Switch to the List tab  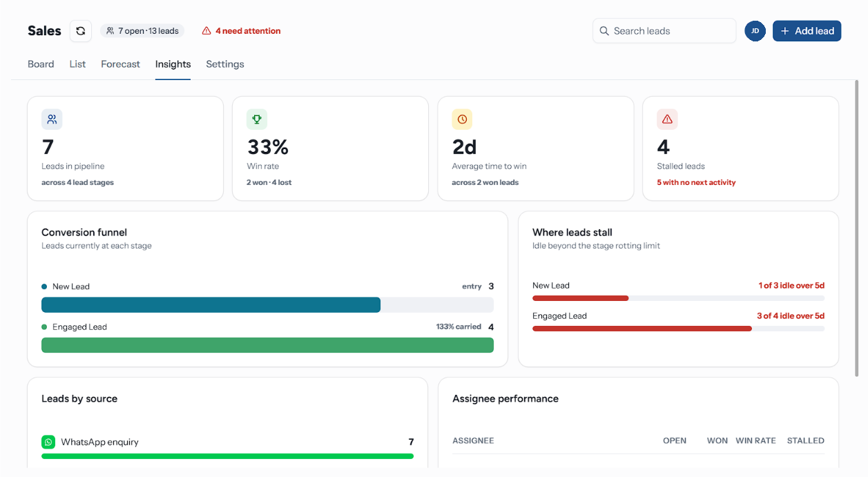tap(77, 64)
